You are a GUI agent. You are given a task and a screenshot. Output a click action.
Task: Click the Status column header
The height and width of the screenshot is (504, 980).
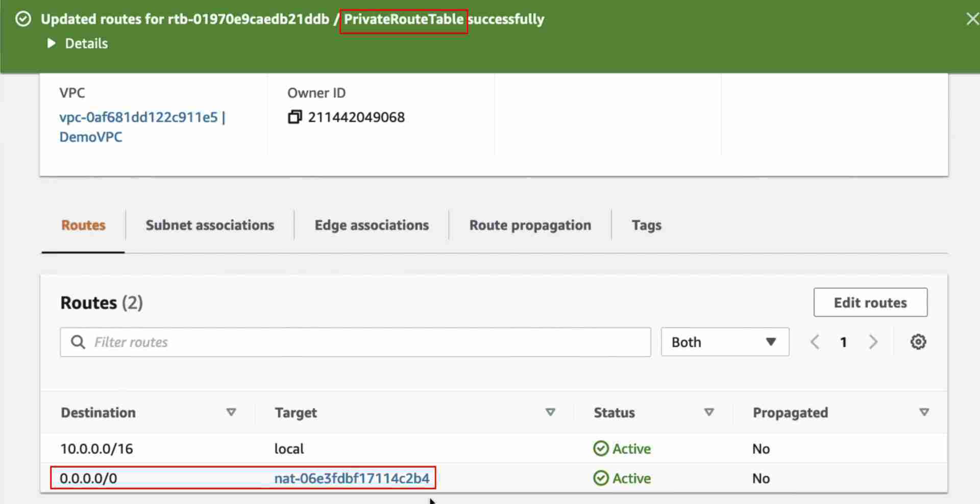tap(614, 412)
